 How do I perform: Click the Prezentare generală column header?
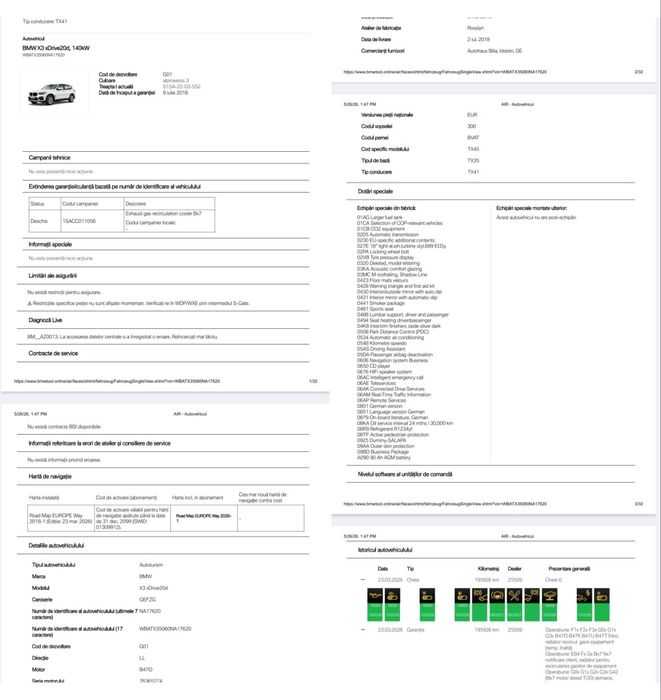[569, 569]
